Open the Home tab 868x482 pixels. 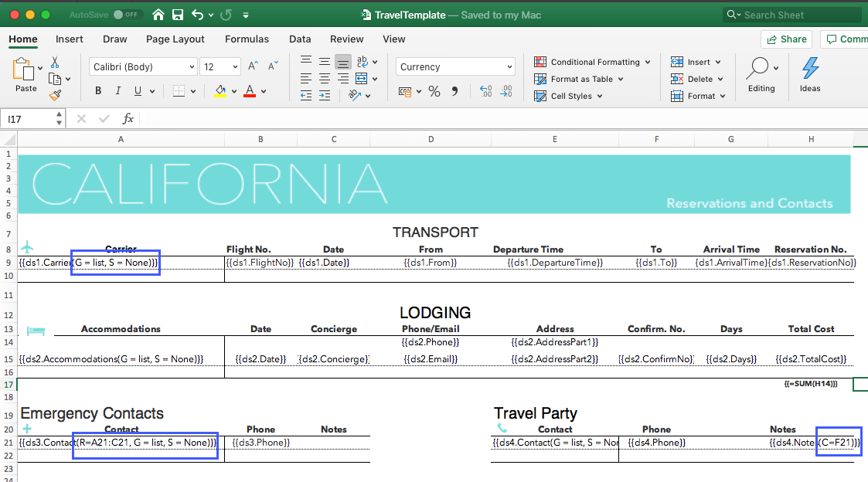tap(23, 39)
